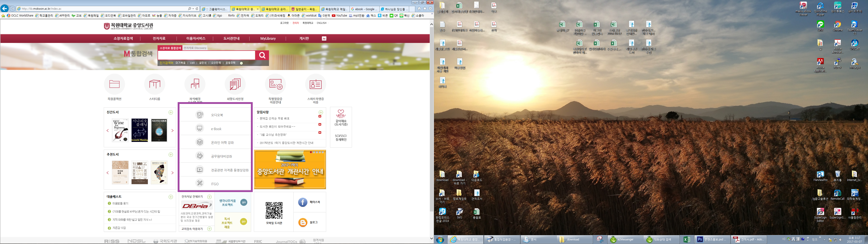
Task: Expand 신간도서 with the plus button
Action: [x=171, y=112]
